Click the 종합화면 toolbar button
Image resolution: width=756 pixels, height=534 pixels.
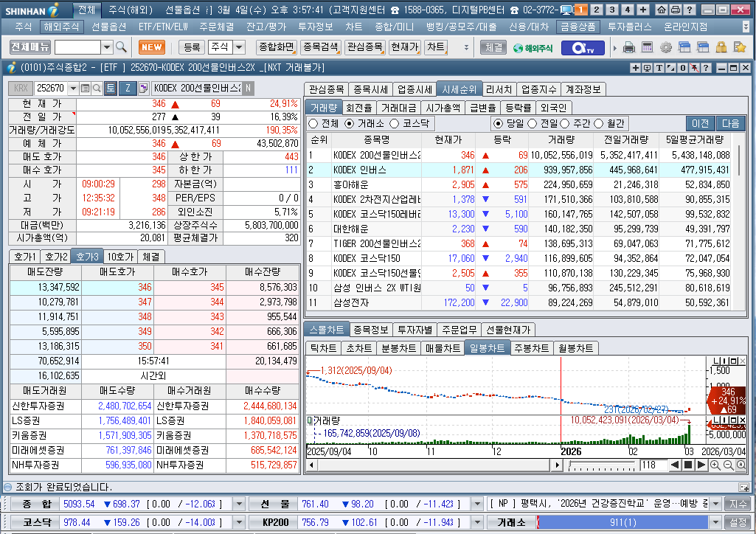pos(277,47)
